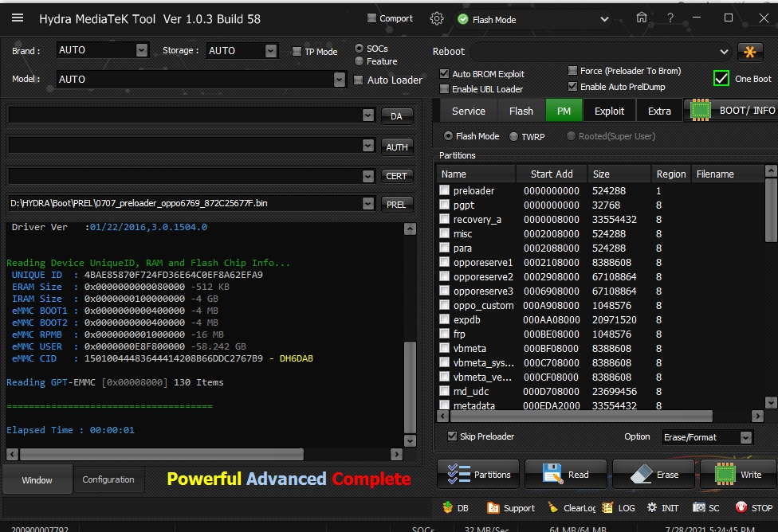Click the Partitions checklist icon
778x532 pixels.
click(x=459, y=474)
